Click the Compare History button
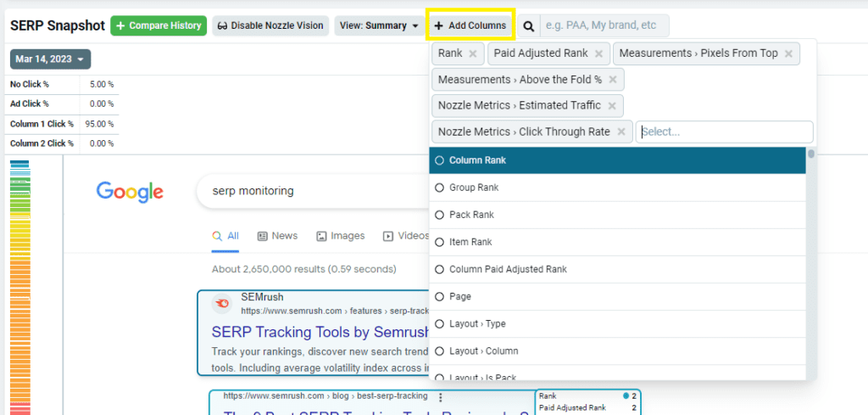Viewport: 868px width, 415px height. pos(159,25)
